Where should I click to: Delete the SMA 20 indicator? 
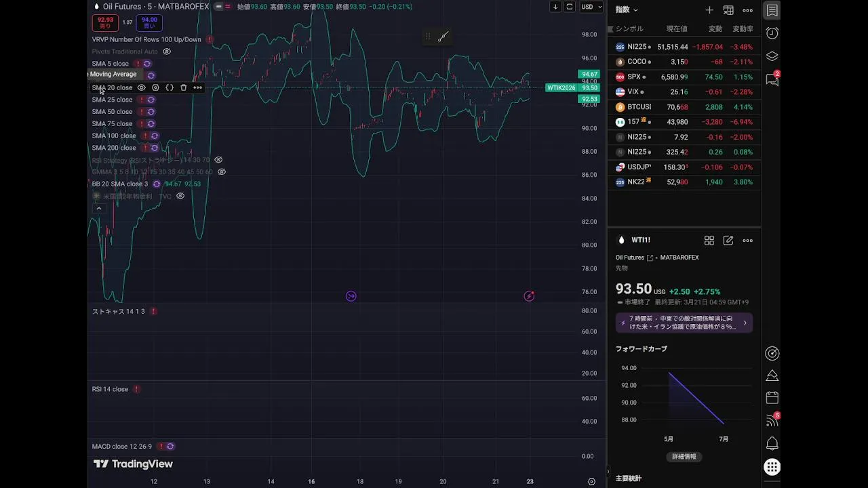tap(183, 87)
